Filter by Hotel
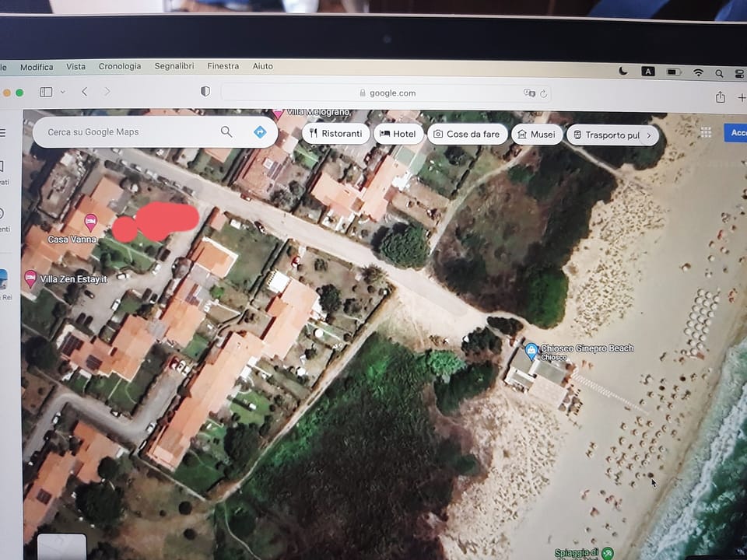The width and height of the screenshot is (747, 560). [398, 134]
